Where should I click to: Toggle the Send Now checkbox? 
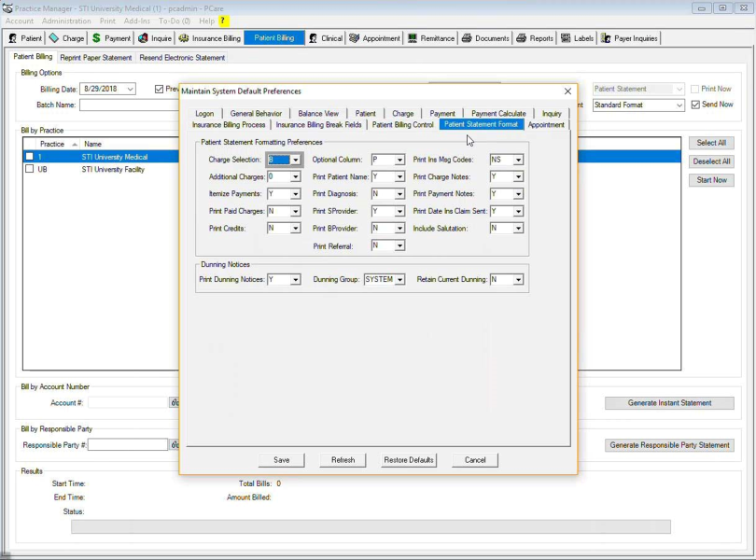(695, 105)
